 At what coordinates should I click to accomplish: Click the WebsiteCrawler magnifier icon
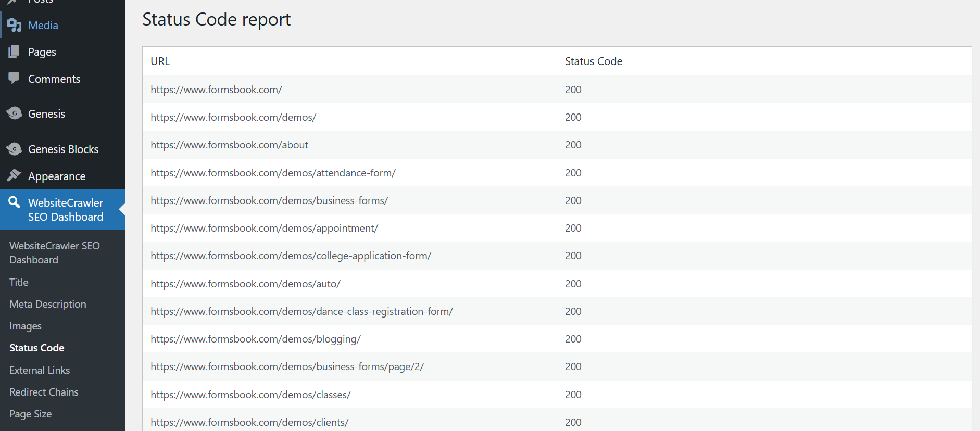click(14, 202)
